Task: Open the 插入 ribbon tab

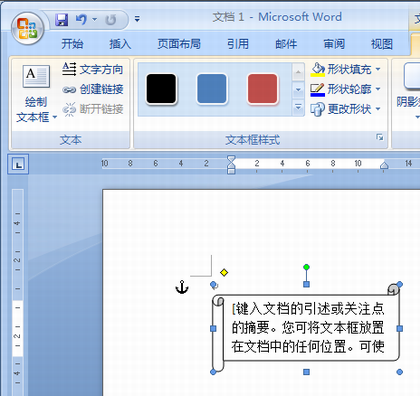Action: point(120,44)
